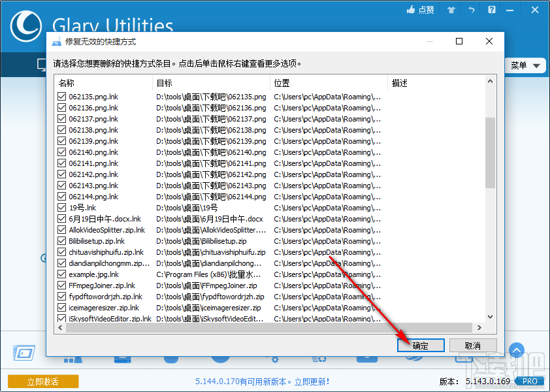The width and height of the screenshot is (550, 392).
Task: Click the blue up-arrow circle button
Action: pos(517,350)
